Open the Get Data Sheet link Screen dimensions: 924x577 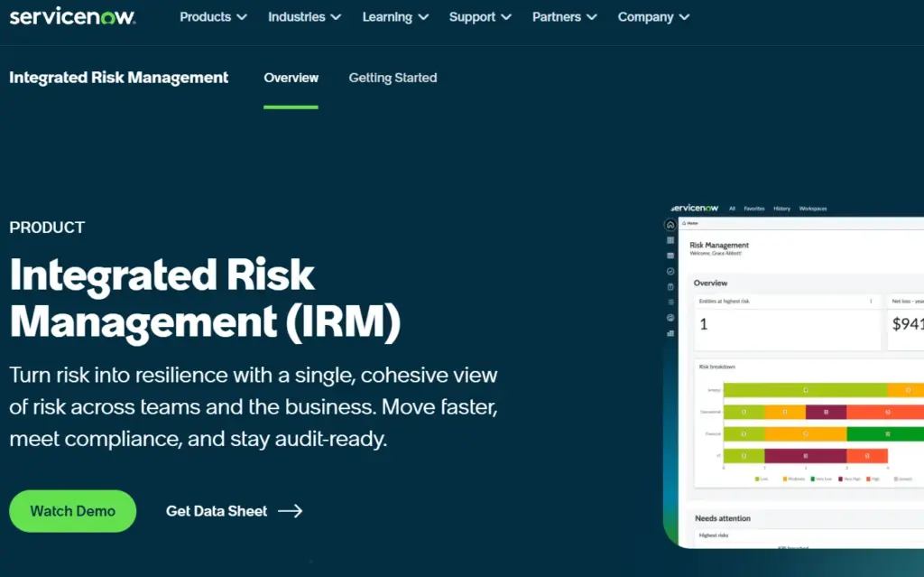coord(234,511)
